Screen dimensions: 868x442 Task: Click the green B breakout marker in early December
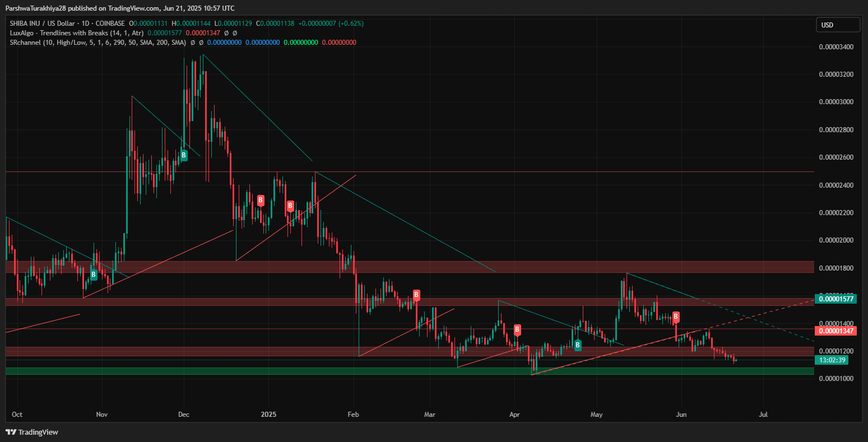click(x=183, y=155)
